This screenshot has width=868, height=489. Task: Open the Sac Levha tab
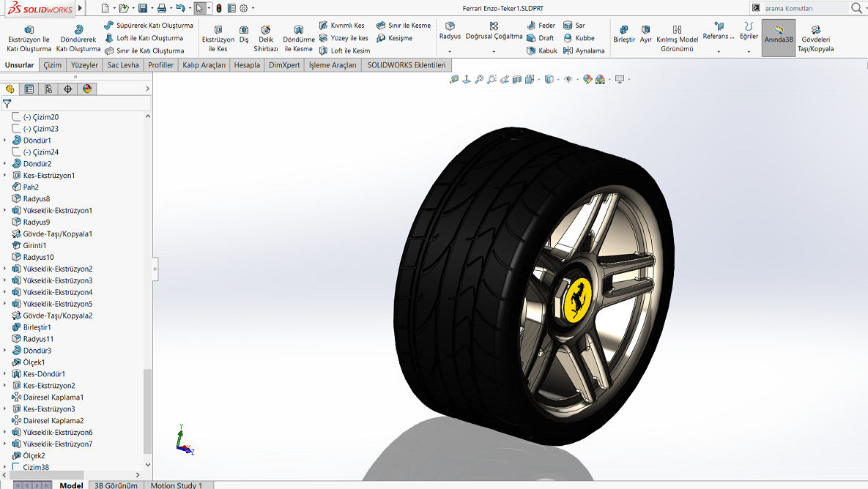123,65
